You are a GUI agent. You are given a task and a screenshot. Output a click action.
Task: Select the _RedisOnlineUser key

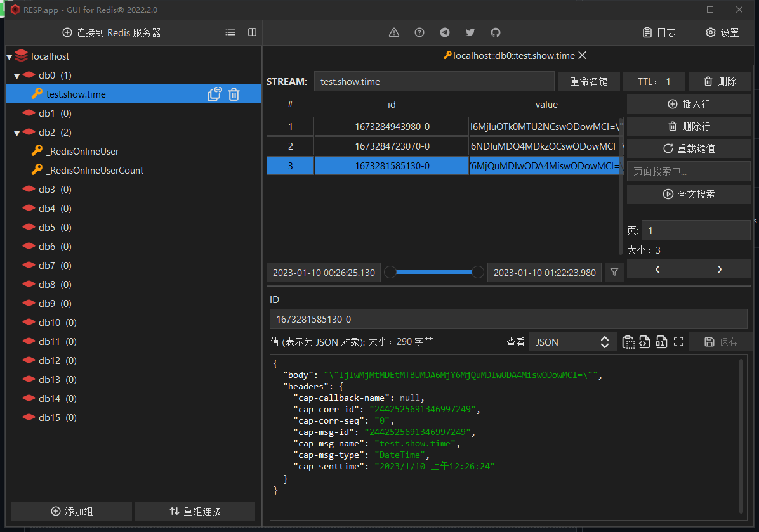coord(82,152)
